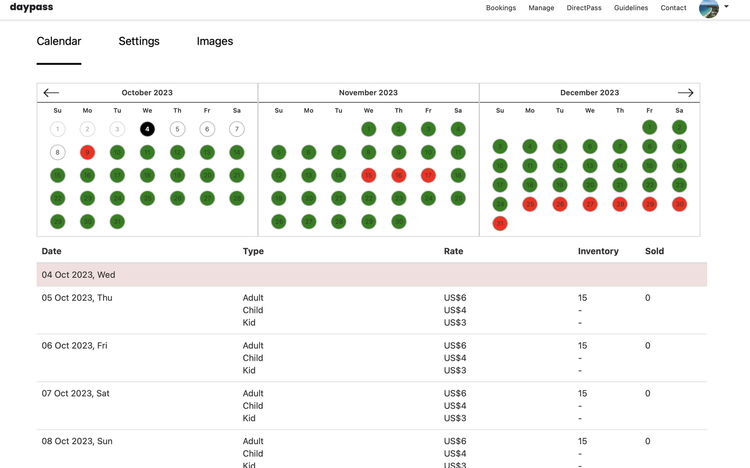Select the red November 16 date
Image resolution: width=750 pixels, height=468 pixels.
398,175
